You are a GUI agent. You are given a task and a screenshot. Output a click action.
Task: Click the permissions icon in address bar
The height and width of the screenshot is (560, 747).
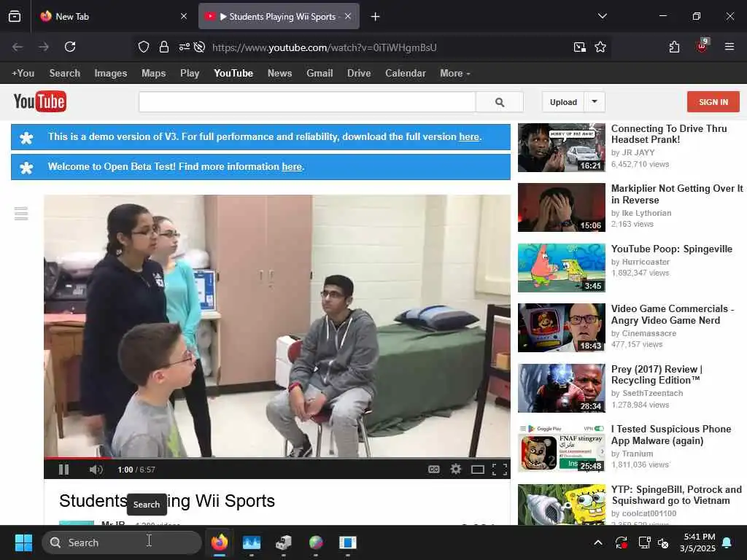pos(185,47)
